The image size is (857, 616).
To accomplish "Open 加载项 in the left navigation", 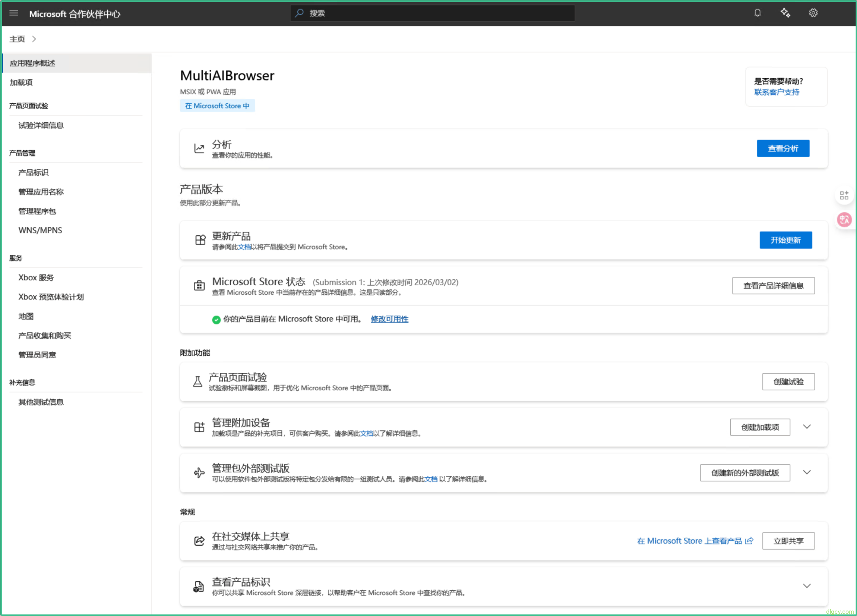I will point(21,82).
